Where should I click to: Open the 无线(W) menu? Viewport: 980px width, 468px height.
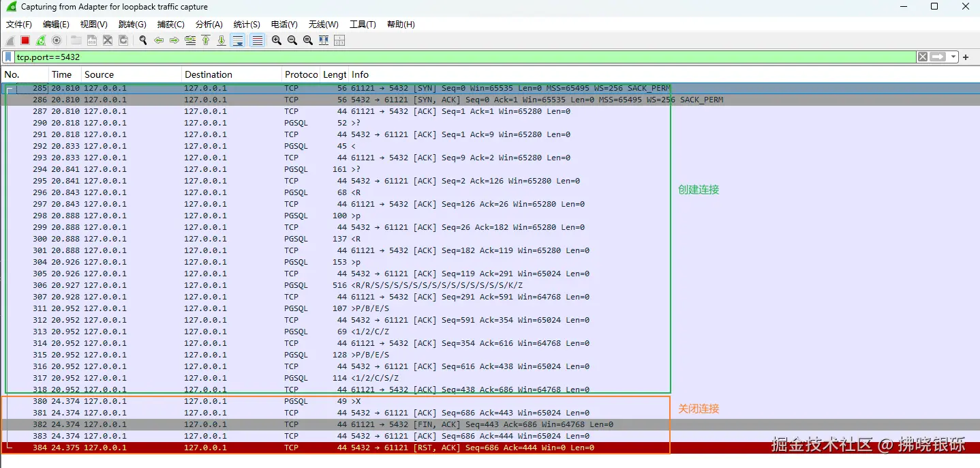pyautogui.click(x=323, y=24)
